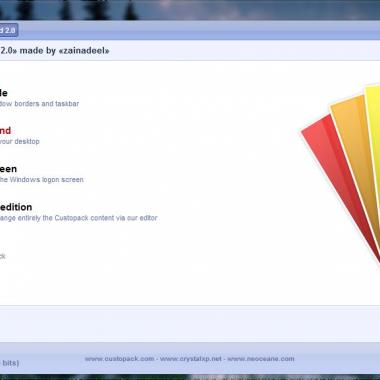Viewport: 380px width, 380px height.
Task: Click the title bar button ending in '2.0'
Action: (x=8, y=30)
